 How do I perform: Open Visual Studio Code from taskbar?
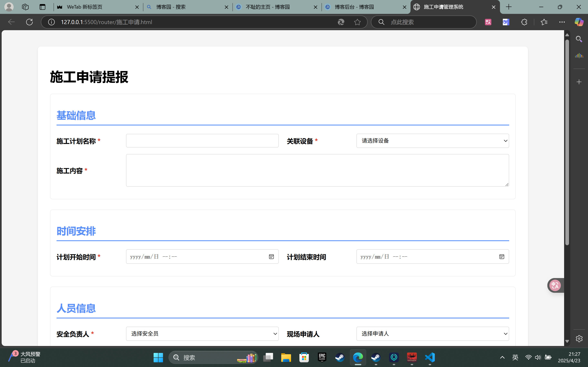tap(430, 358)
